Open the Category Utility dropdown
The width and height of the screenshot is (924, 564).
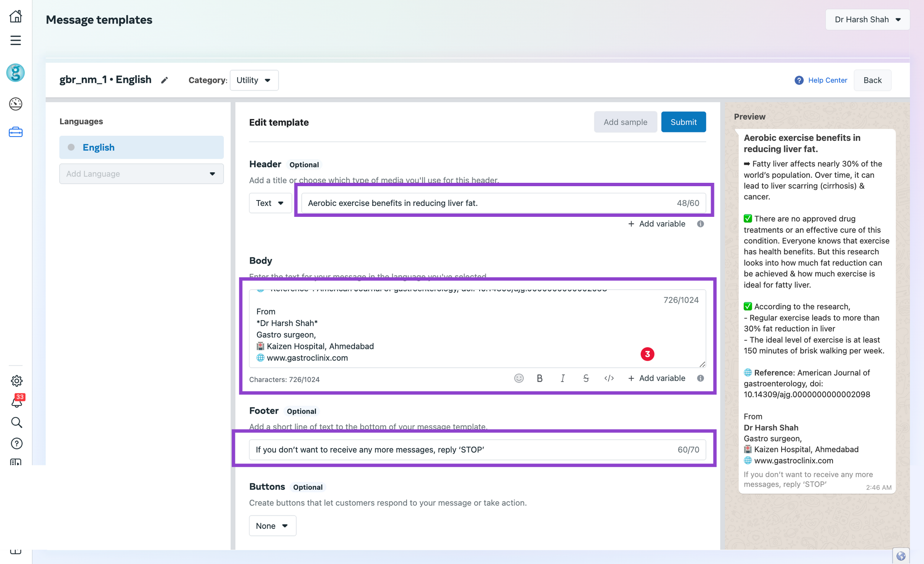click(254, 80)
